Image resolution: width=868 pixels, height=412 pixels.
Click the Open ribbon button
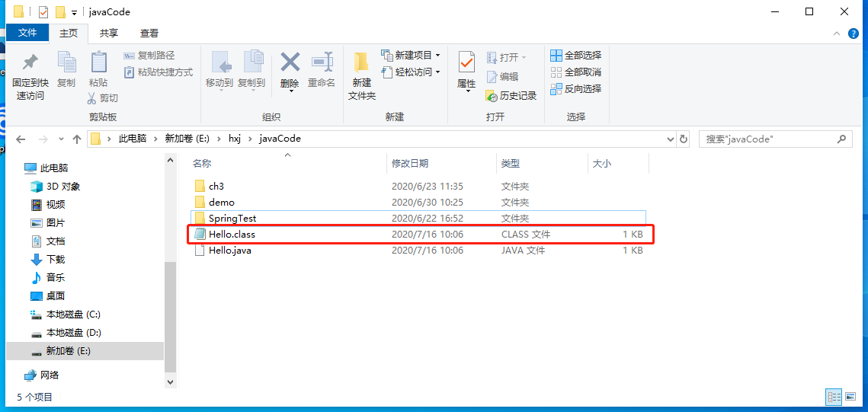tap(507, 58)
